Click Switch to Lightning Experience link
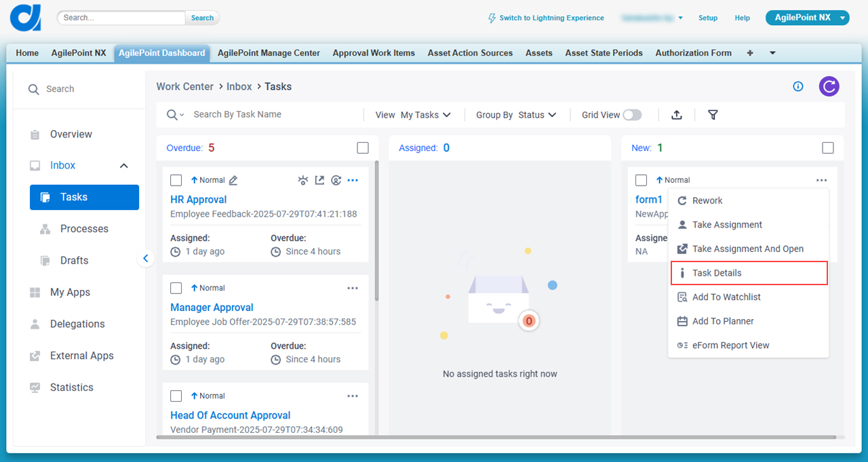 [551, 18]
